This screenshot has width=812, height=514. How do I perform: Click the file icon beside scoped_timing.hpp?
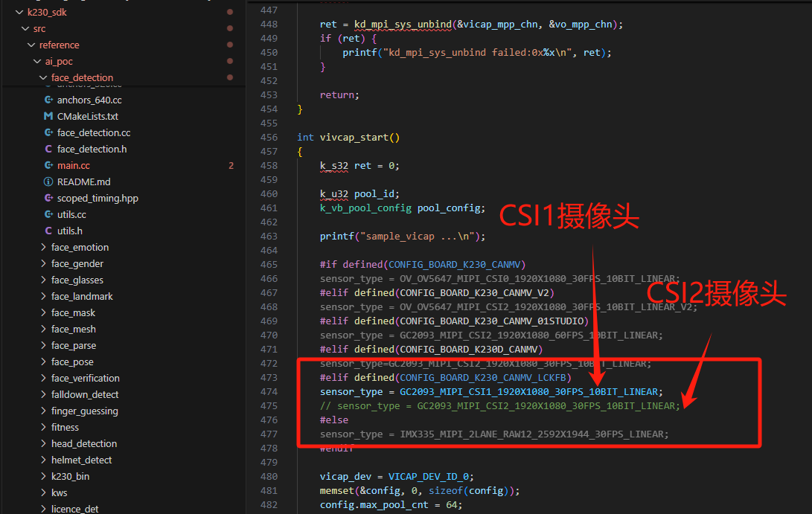(48, 198)
